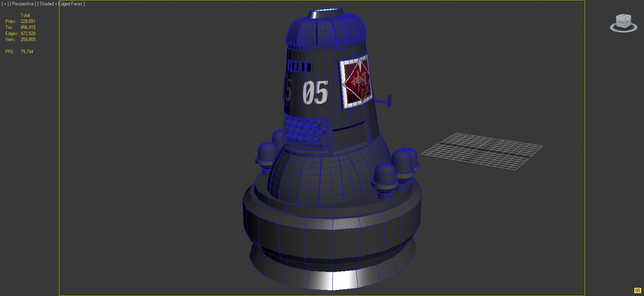Open the Shaded + Edged Faces shading menu
Screen dimensions: 644x296
61,4
